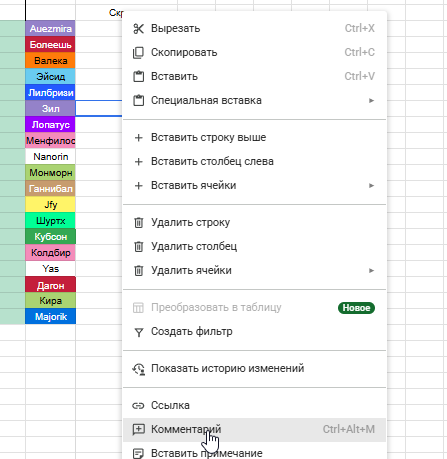Expand the Специальная вставка submenu arrow
The height and width of the screenshot is (459, 447).
click(x=371, y=100)
